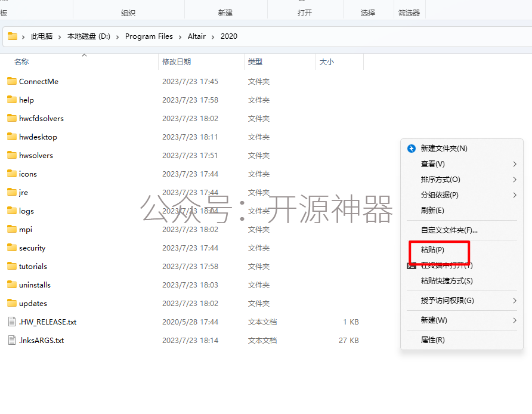Select the security folder icon
The height and width of the screenshot is (414, 532).
pos(12,248)
